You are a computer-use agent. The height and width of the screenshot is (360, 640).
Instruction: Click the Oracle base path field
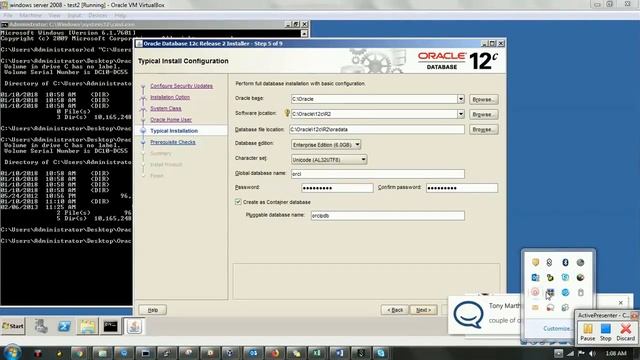(x=374, y=99)
